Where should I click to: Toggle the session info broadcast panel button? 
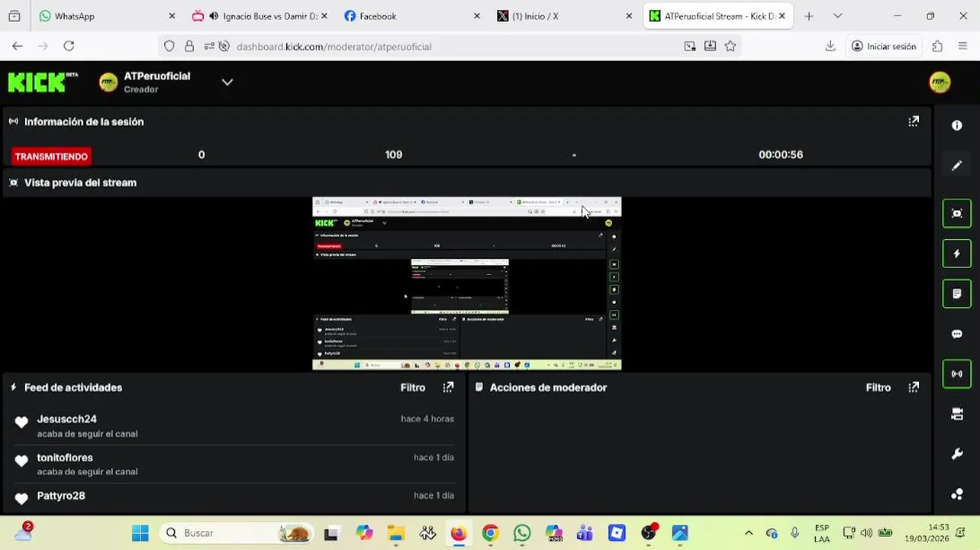[957, 374]
